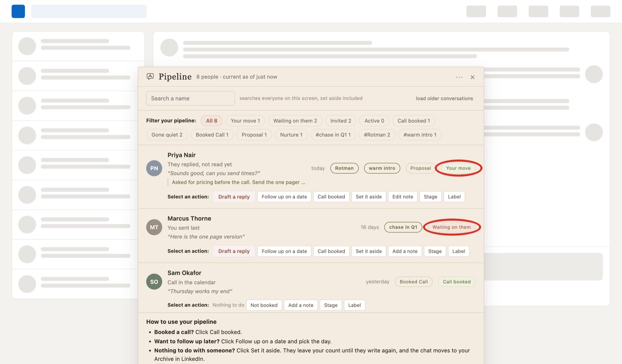Click Priya's note about pricing
The width and height of the screenshot is (622, 364).
[238, 182]
